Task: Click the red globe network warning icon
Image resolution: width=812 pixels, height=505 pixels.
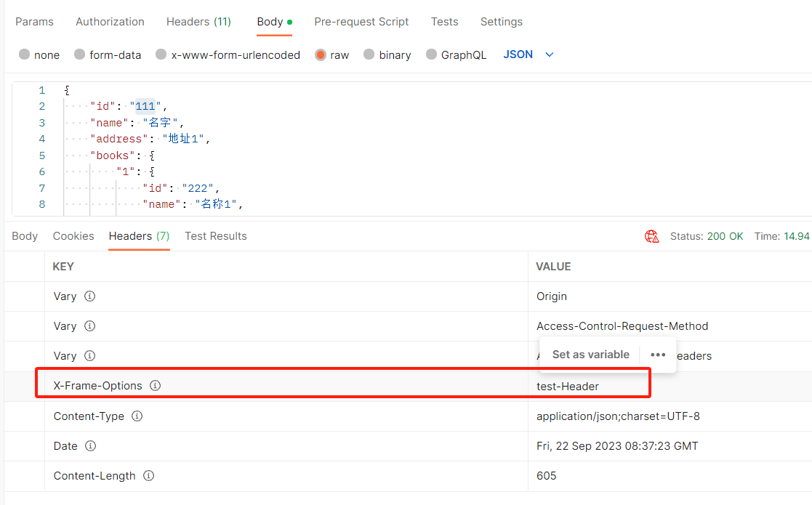Action: (x=651, y=236)
